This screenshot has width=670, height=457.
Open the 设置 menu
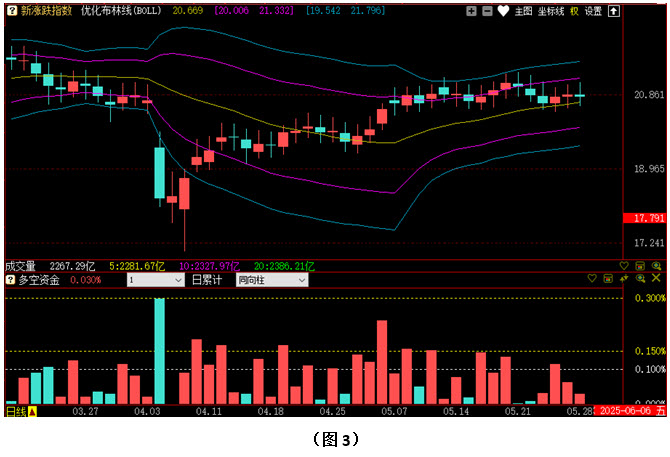[593, 11]
